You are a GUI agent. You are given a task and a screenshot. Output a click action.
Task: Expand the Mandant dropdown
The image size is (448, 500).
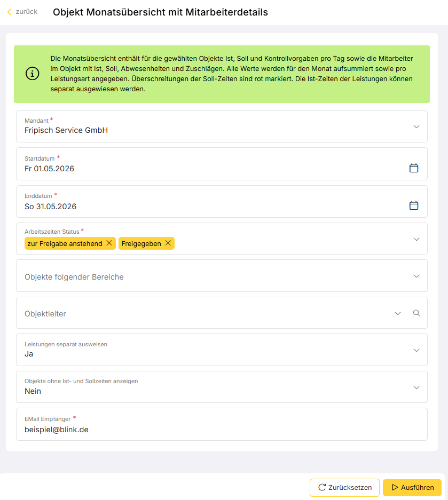click(222, 126)
